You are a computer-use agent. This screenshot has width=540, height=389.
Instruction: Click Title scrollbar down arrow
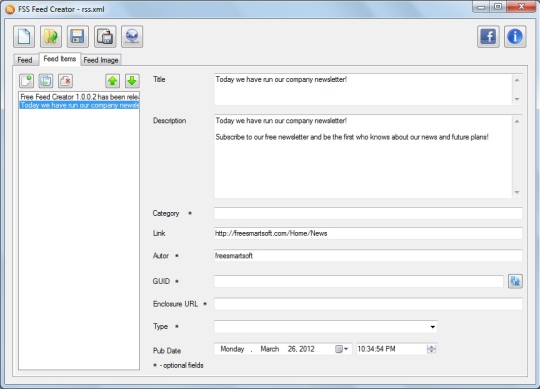[x=517, y=99]
